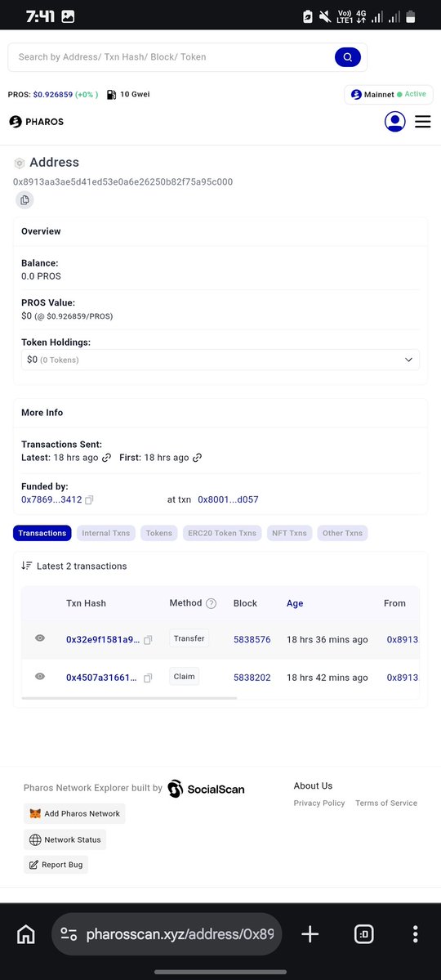Open the hamburger menu

(423, 121)
